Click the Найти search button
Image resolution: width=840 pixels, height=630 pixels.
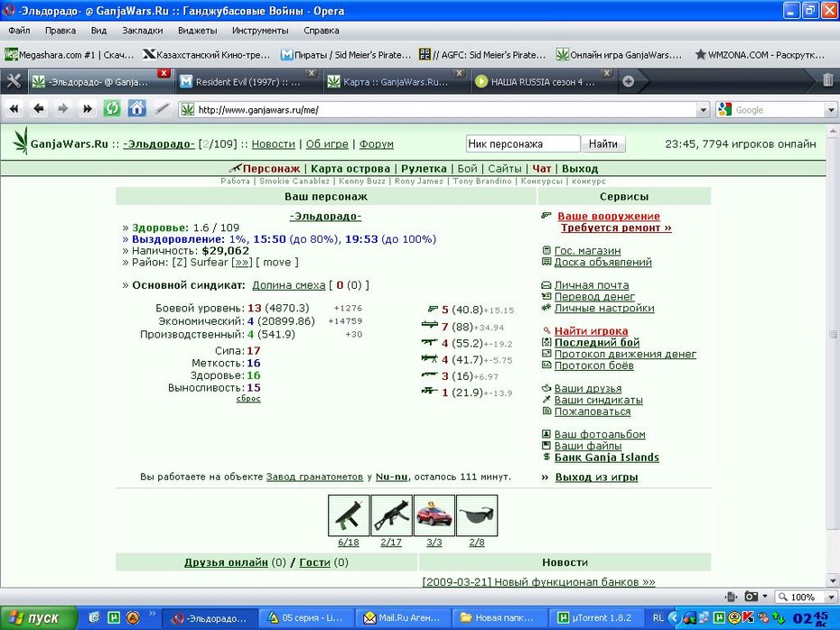coord(603,144)
